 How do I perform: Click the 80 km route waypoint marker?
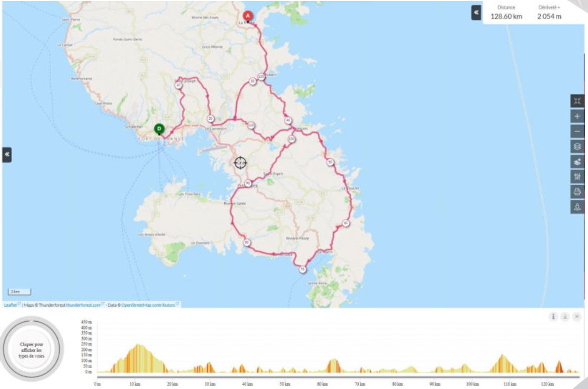[x=246, y=242]
